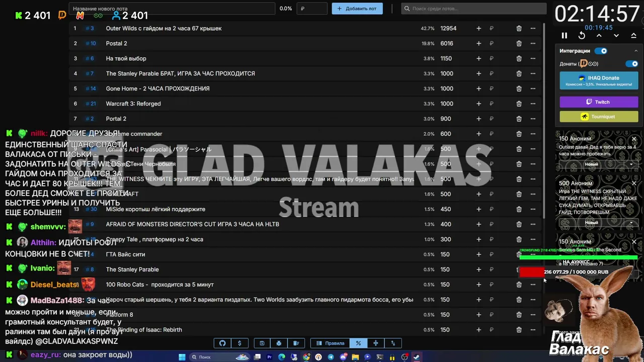The width and height of the screenshot is (644, 362).
Task: Connect the Twitch integration
Action: coord(599,102)
